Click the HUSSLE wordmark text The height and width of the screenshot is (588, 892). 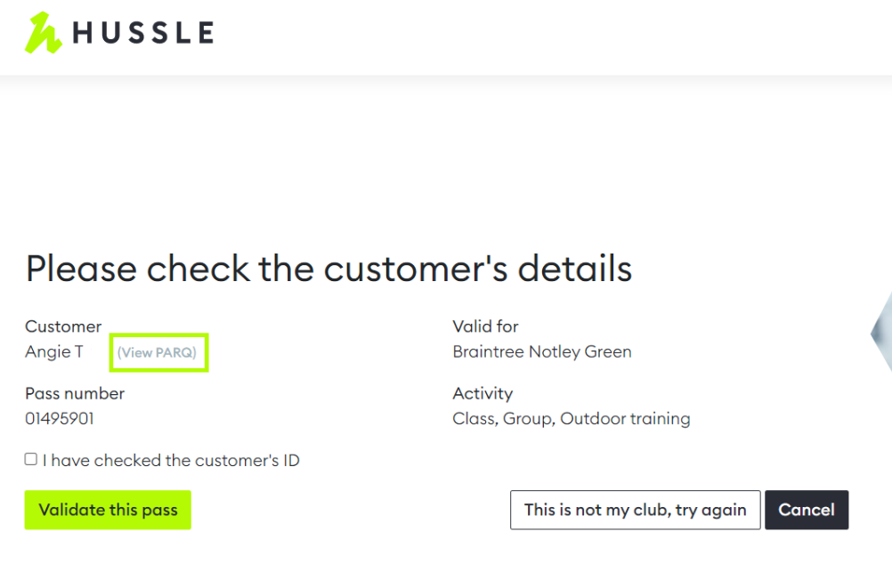143,32
